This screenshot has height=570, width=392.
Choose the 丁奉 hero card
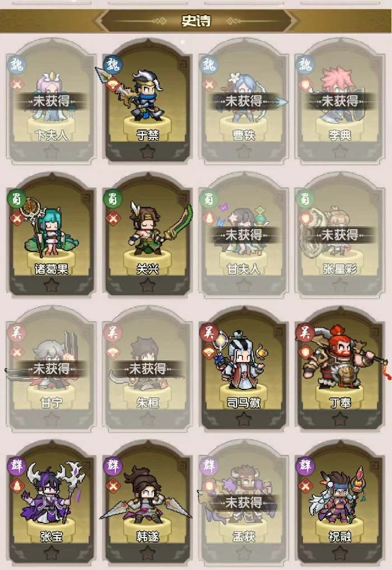click(340, 368)
